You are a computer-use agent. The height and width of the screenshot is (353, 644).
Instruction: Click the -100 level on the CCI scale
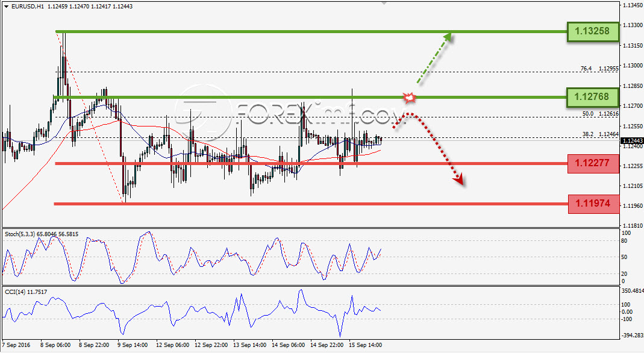[627, 319]
